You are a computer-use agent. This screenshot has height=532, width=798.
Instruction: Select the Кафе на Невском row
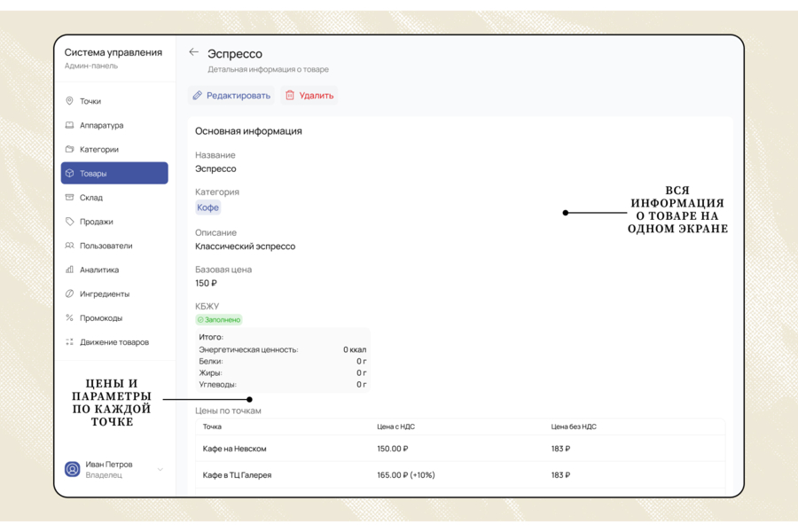point(460,449)
